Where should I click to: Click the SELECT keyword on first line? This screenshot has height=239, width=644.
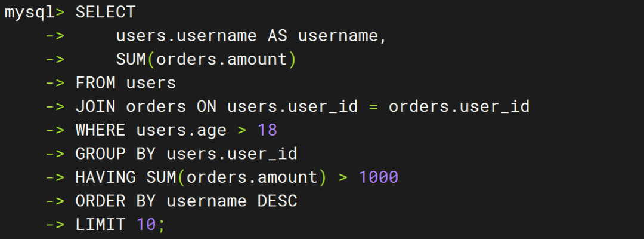[106, 13]
